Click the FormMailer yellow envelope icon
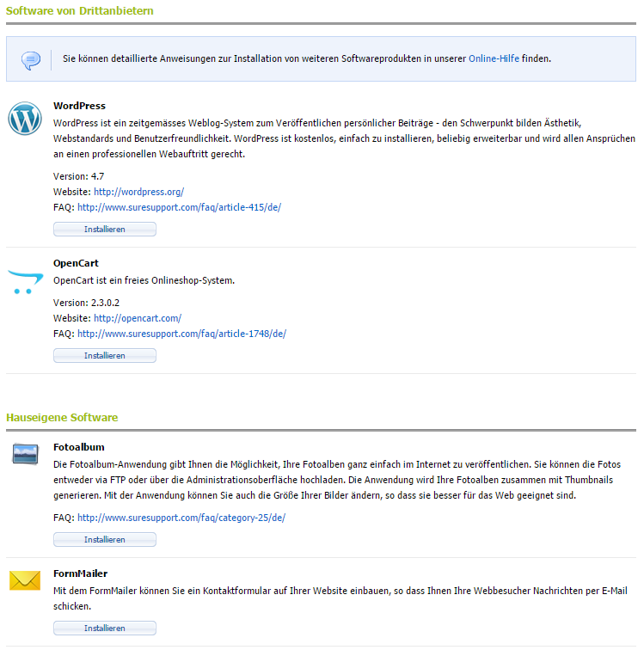The width and height of the screenshot is (644, 650). [x=25, y=580]
